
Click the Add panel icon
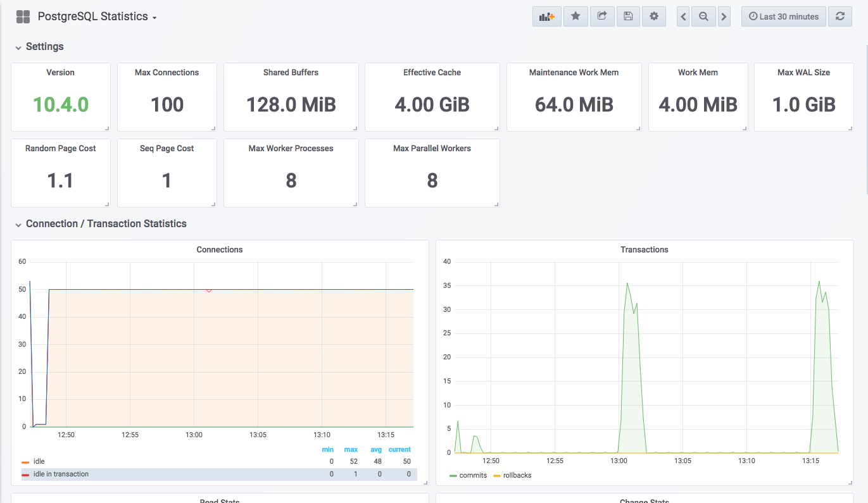(x=546, y=16)
